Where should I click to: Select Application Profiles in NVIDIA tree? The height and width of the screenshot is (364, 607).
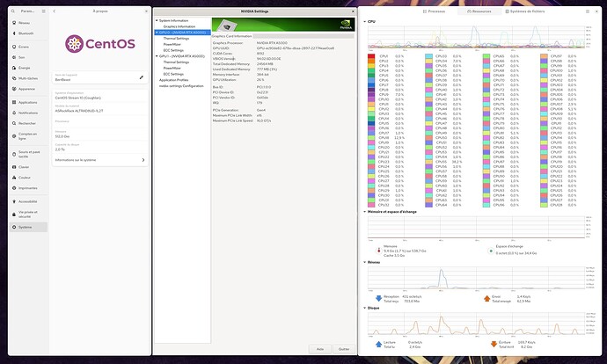[x=174, y=80]
